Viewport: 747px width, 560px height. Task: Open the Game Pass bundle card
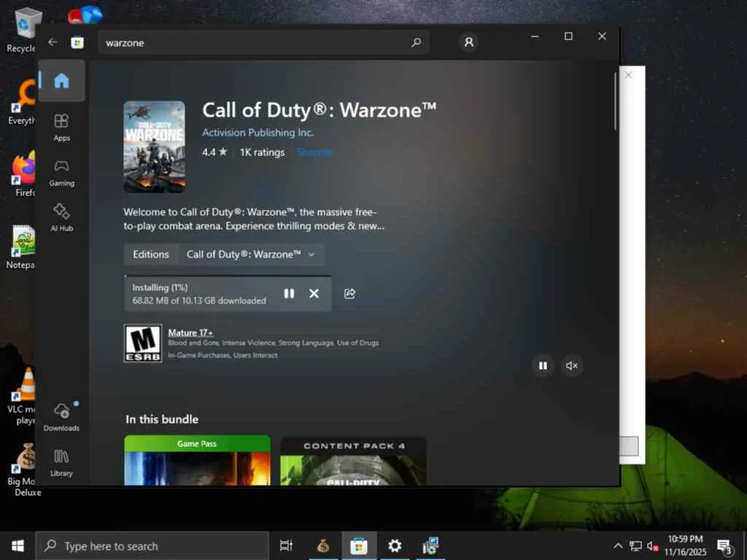197,460
